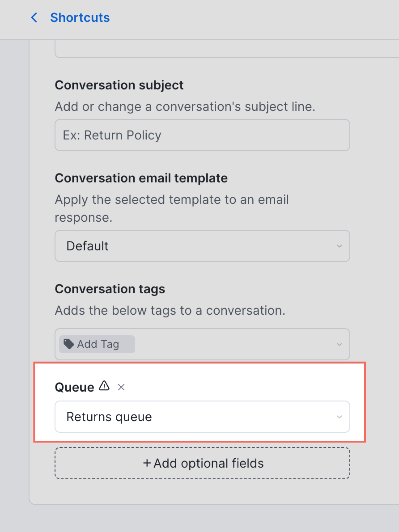
Task: Click the arrow on the Default template dropdown
Action: [340, 246]
